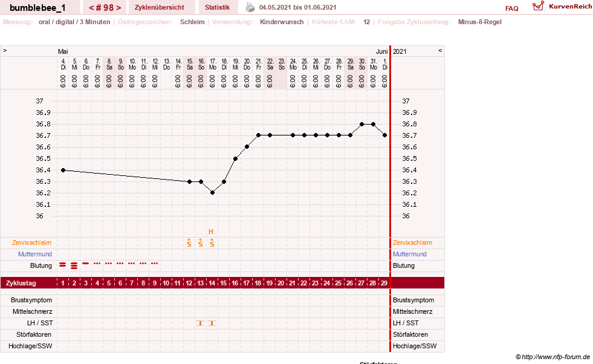Click bleeding symbol on cycle day 1
The width and height of the screenshot is (593, 364).
63,265
